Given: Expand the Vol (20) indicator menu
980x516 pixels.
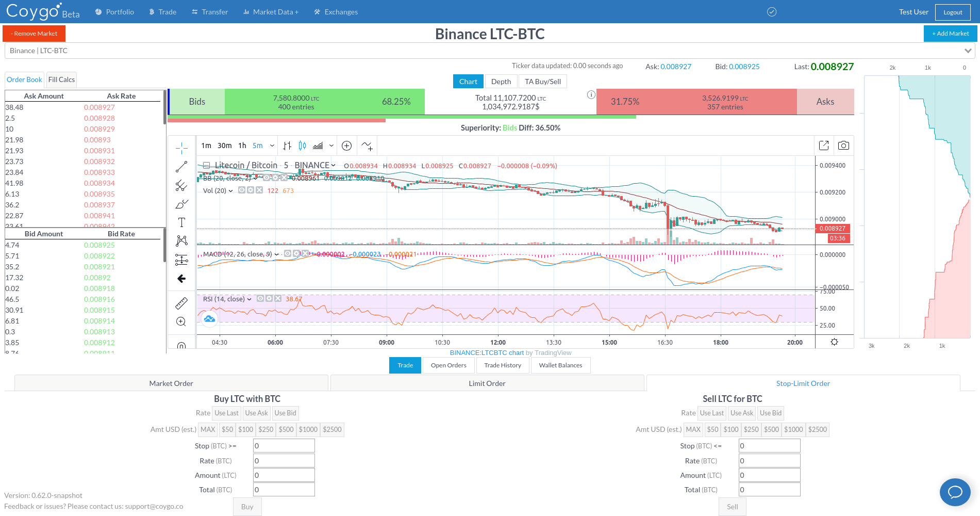Looking at the screenshot, I should tap(230, 191).
